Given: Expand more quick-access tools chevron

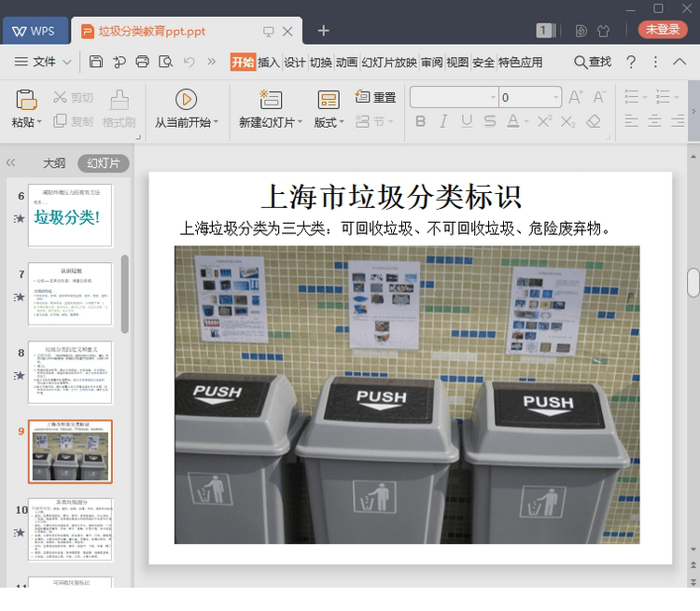Looking at the screenshot, I should pos(212,62).
